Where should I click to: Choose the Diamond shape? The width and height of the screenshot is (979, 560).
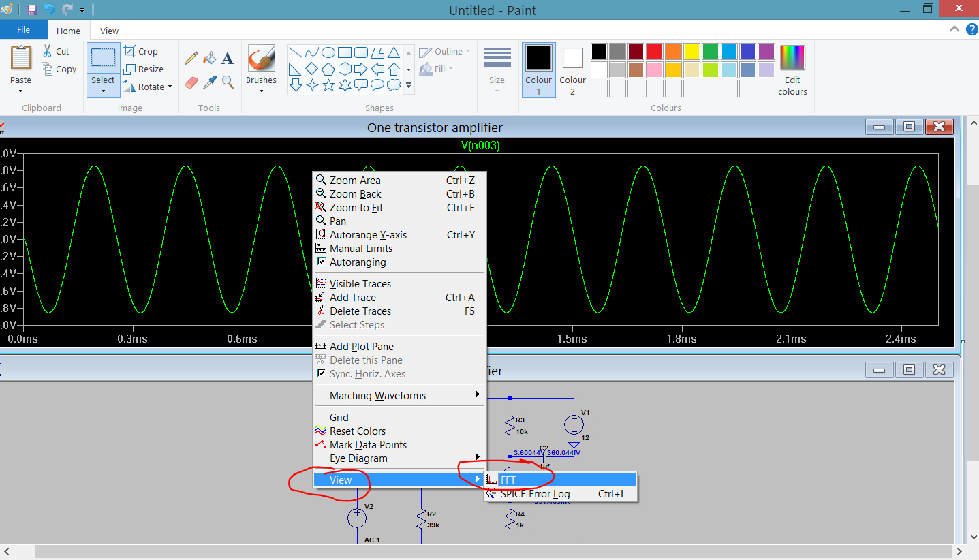point(312,69)
